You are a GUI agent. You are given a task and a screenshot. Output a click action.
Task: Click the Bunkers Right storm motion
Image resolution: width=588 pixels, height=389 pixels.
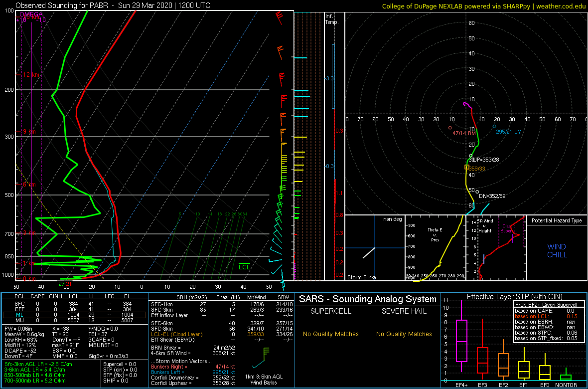[x=193, y=367]
